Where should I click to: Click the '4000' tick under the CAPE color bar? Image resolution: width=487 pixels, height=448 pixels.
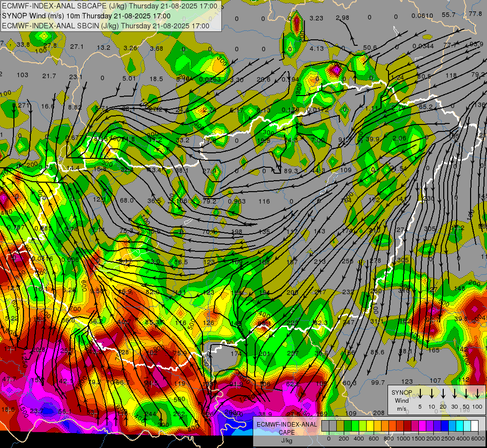(463, 439)
